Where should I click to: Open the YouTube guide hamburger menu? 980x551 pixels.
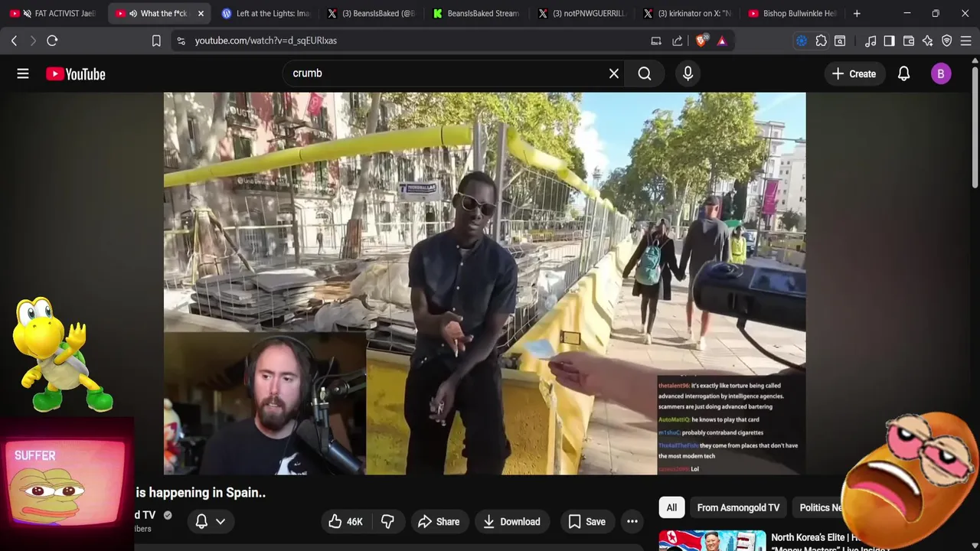coord(23,73)
